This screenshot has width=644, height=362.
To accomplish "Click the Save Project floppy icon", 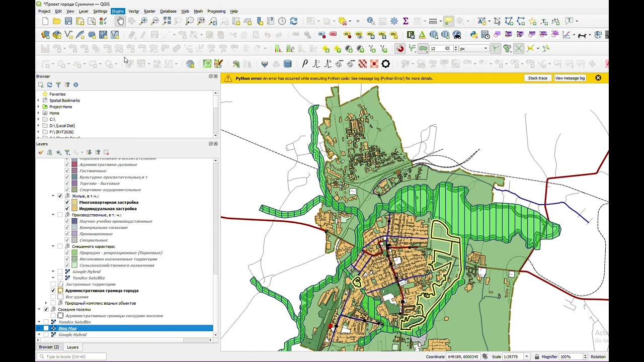I will (68, 21).
